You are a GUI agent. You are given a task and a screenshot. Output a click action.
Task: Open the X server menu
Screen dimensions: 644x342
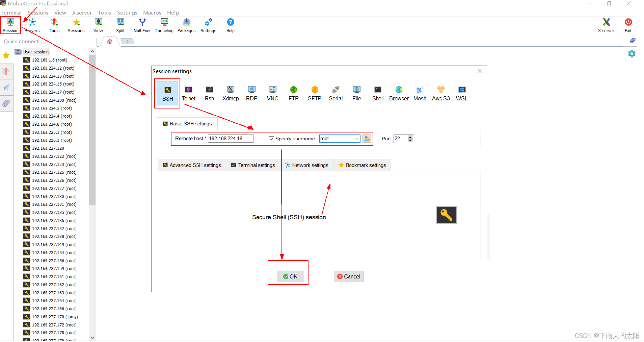pyautogui.click(x=82, y=13)
